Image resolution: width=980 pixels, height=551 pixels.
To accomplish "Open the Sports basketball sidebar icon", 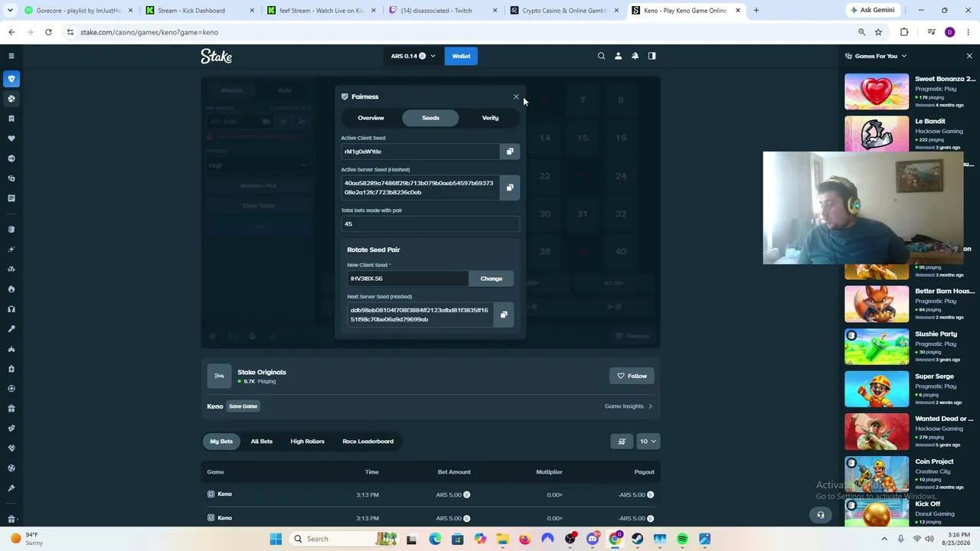I will click(x=11, y=99).
